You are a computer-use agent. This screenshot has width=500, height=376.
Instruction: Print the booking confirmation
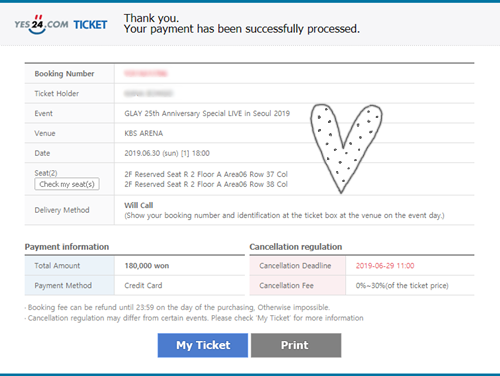[x=296, y=345]
